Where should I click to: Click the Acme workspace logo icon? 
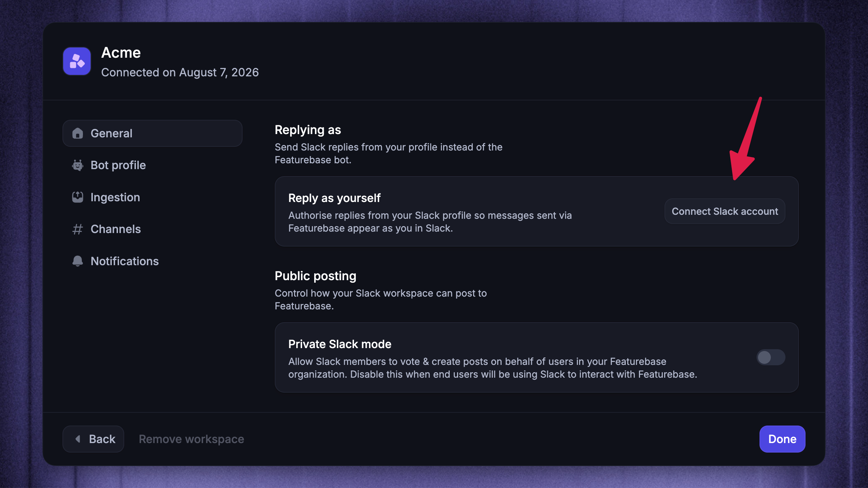77,61
